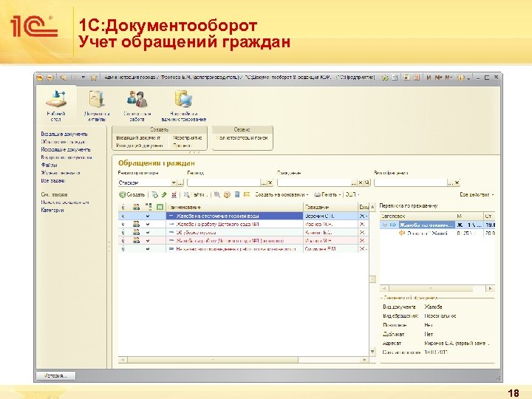Clear the Период field with X
532x399 pixels.
270,183
